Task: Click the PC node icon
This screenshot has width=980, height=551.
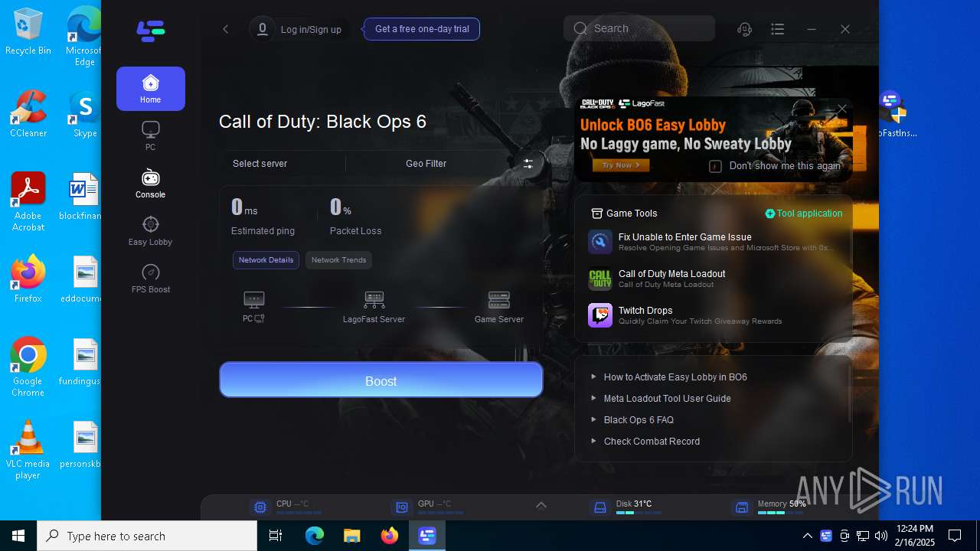Action: (254, 299)
